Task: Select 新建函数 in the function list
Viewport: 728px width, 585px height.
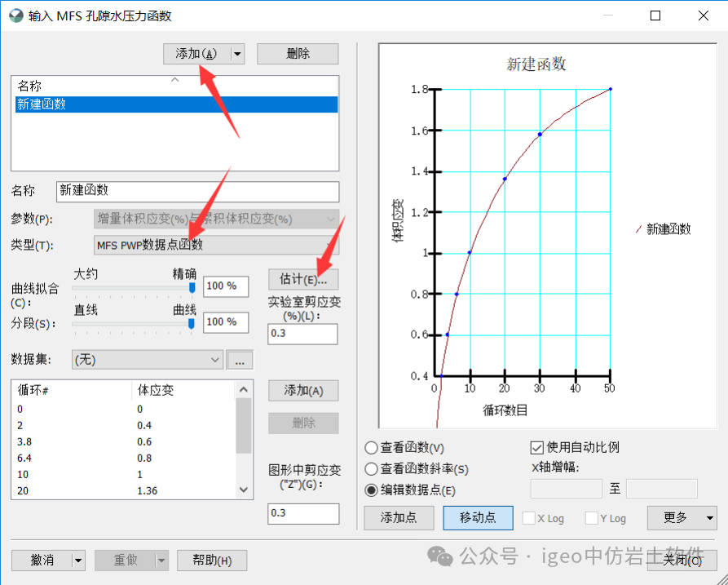Action: coord(82,104)
